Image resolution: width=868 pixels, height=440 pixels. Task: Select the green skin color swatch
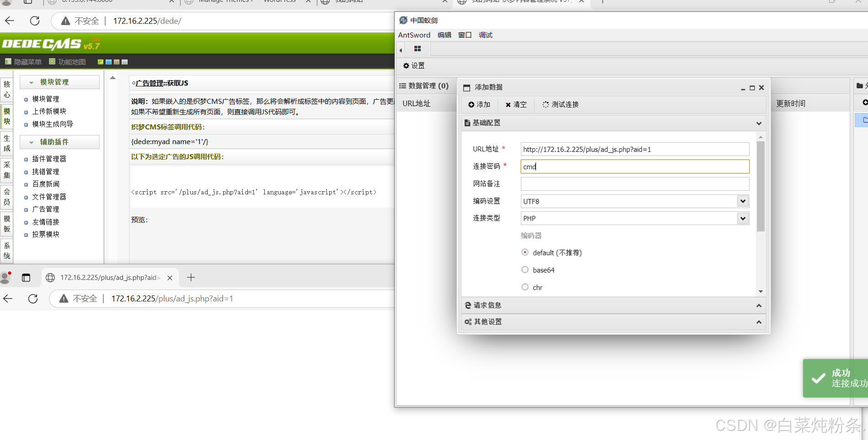pyautogui.click(x=101, y=62)
